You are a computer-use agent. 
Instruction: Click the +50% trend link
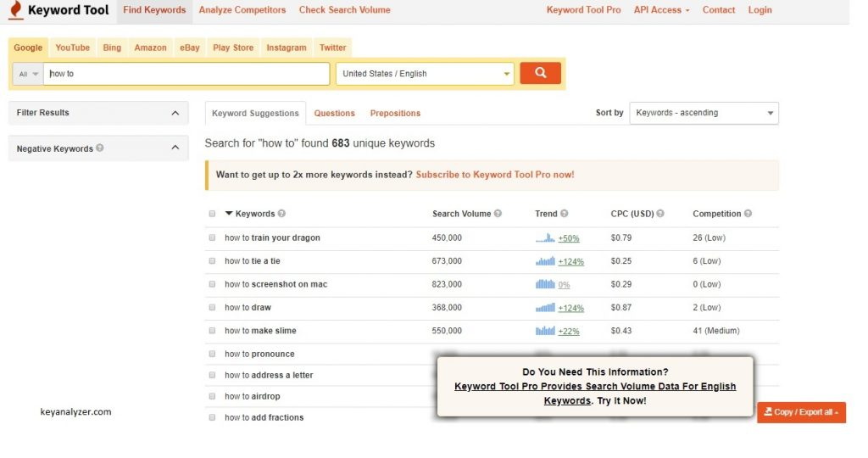(569, 238)
